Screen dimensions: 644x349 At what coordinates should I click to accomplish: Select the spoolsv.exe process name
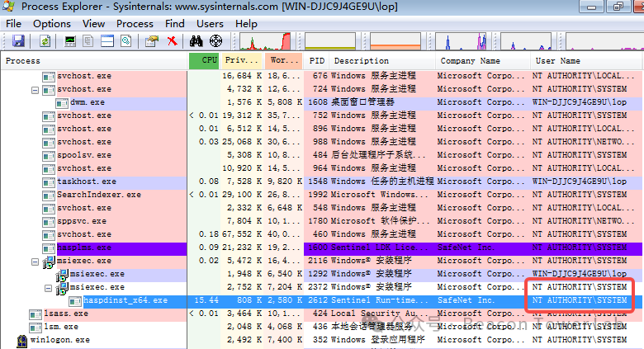(x=84, y=155)
